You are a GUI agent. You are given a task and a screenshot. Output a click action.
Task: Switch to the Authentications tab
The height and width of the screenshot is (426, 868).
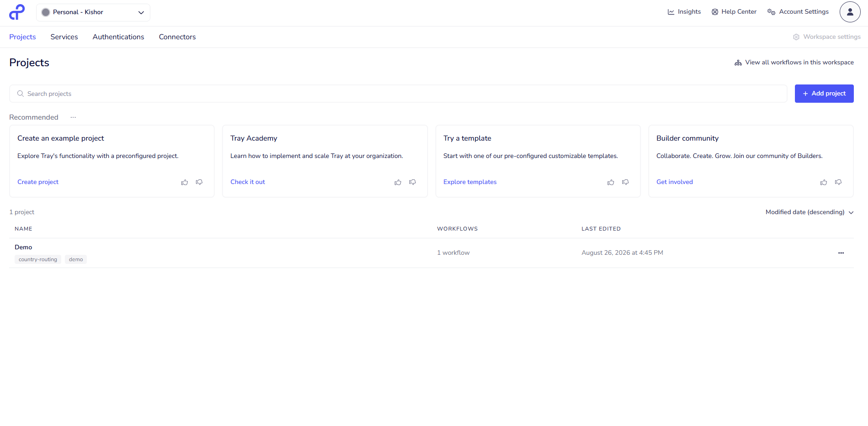[x=118, y=37]
